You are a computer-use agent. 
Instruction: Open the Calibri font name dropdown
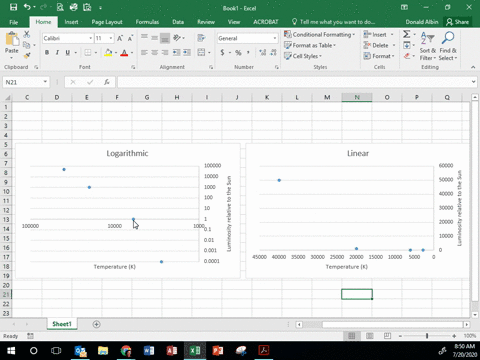pyautogui.click(x=90, y=38)
